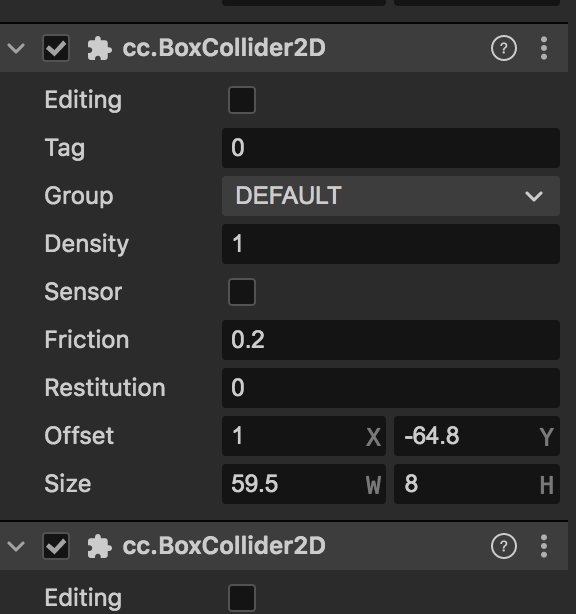
Task: Collapse the first cc.BoxCollider2D section
Action: pyautogui.click(x=16, y=49)
